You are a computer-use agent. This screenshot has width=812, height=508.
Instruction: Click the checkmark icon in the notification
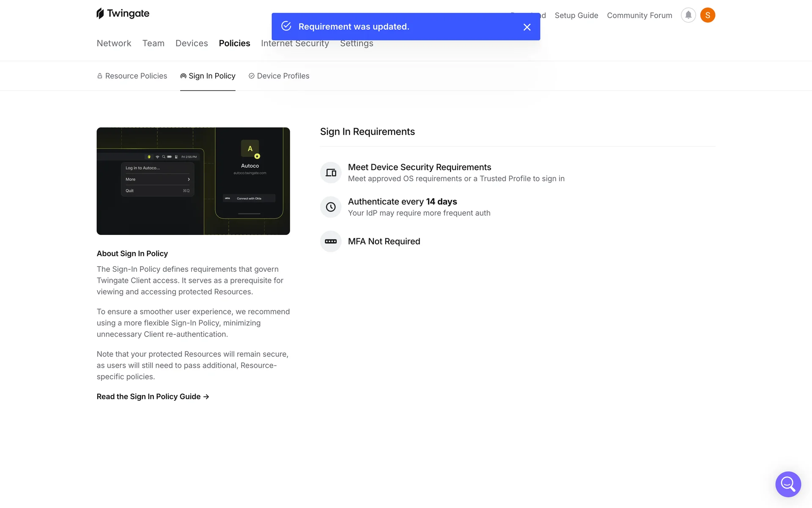[286, 26]
